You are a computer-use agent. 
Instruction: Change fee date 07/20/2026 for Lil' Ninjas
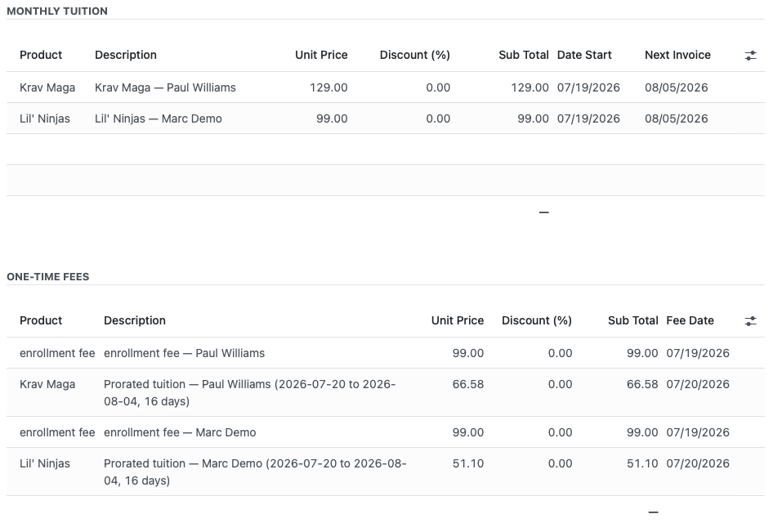point(698,463)
